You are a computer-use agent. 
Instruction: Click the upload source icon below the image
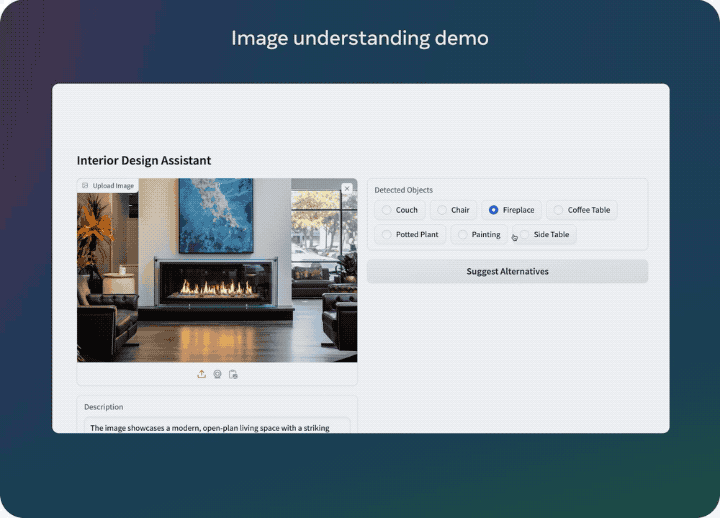[201, 374]
